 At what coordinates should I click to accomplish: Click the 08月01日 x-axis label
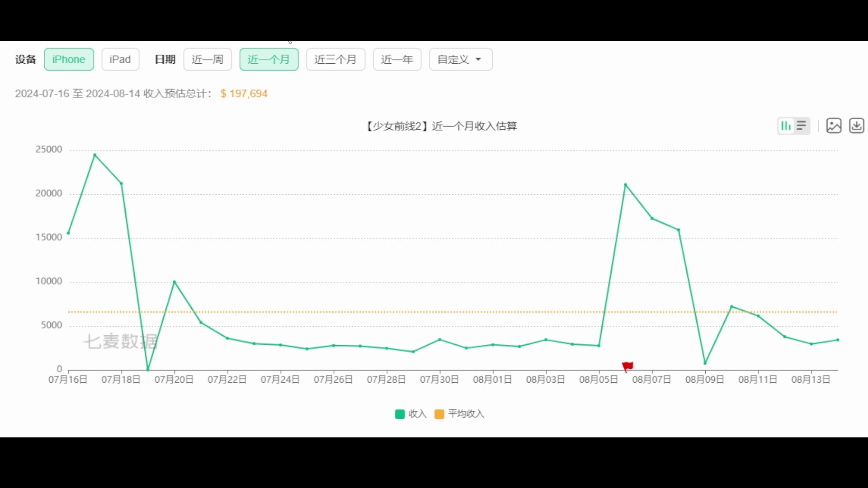(492, 380)
